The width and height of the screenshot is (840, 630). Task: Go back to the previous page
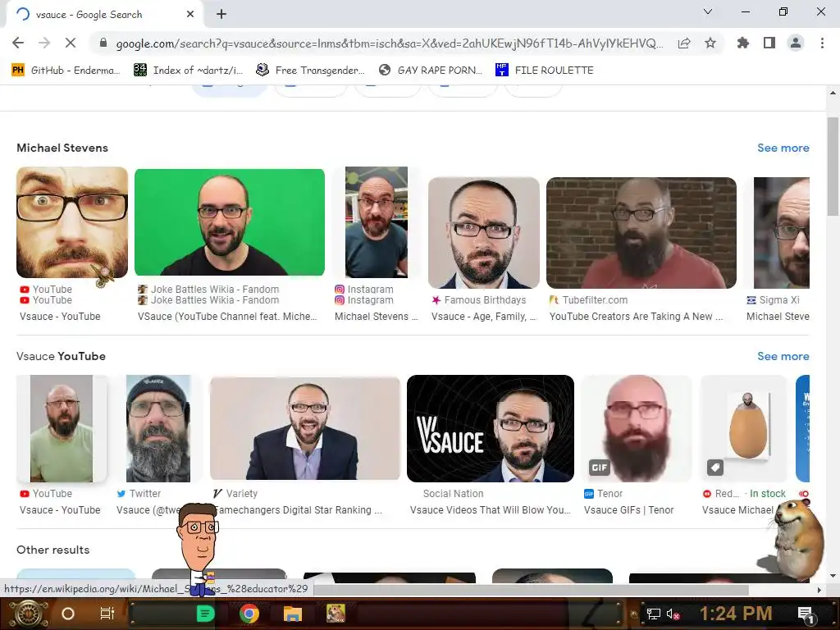[18, 43]
